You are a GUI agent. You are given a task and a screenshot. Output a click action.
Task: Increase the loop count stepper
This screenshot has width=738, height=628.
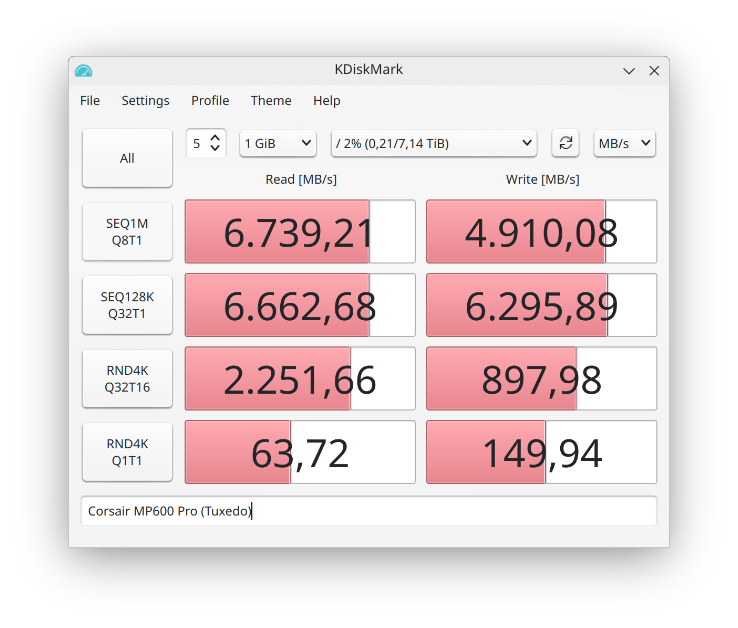(215, 138)
